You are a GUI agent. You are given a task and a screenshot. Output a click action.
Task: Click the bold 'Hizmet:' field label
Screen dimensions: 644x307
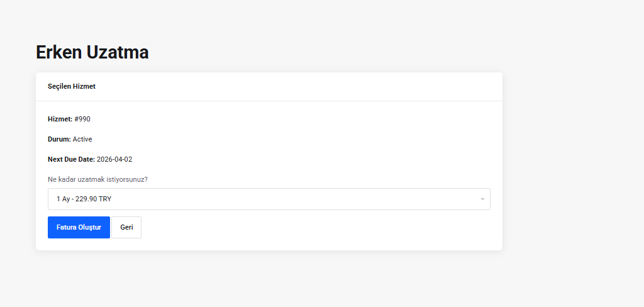click(60, 119)
